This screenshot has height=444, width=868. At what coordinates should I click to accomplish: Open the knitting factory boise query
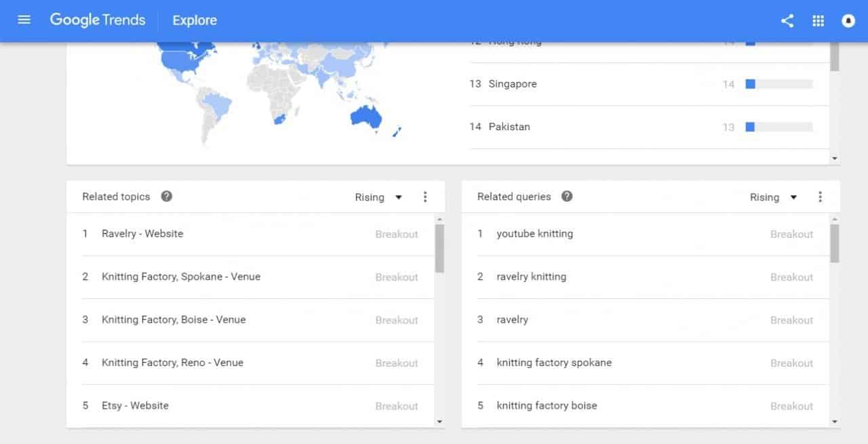click(x=547, y=406)
